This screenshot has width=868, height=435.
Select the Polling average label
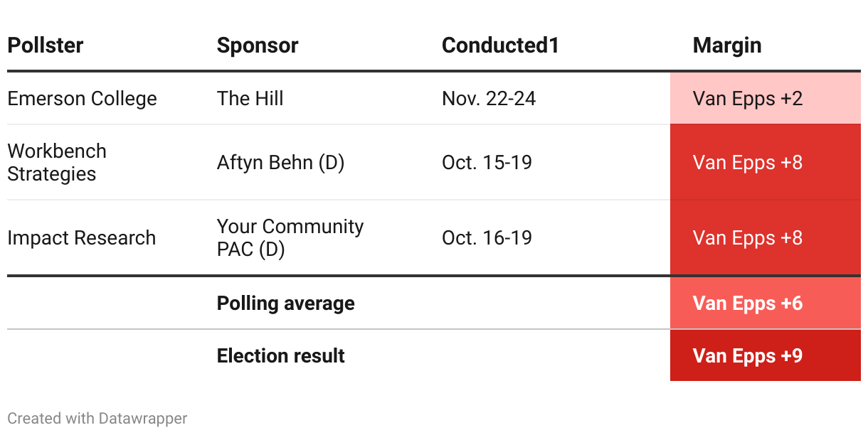pos(285,304)
